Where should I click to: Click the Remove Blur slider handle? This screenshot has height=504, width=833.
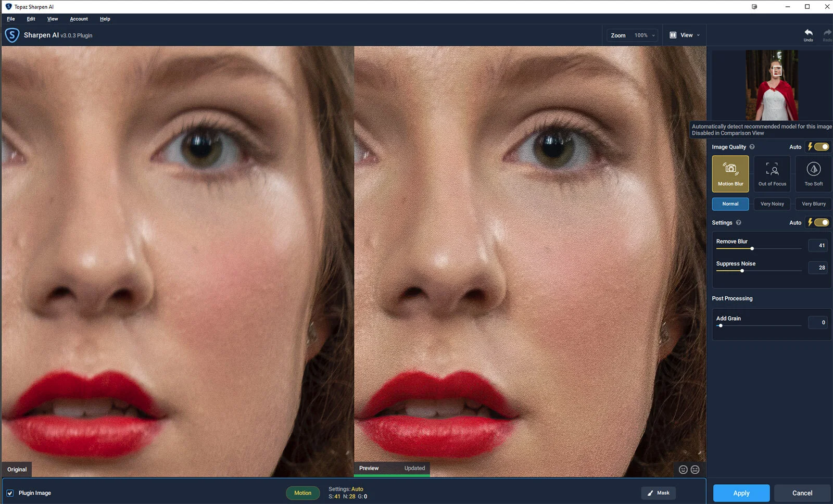coord(752,248)
